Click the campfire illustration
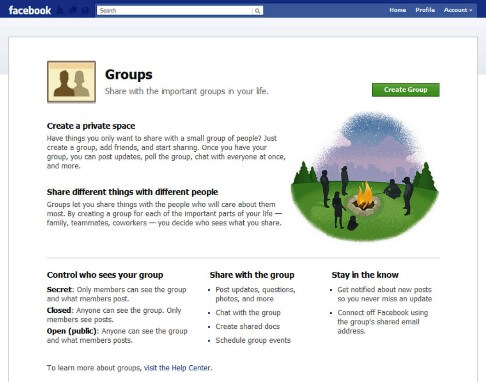486x382 pixels. point(365,177)
